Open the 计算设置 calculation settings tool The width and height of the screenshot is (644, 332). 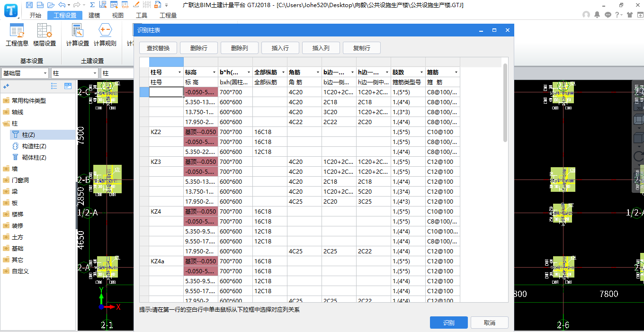click(78, 36)
